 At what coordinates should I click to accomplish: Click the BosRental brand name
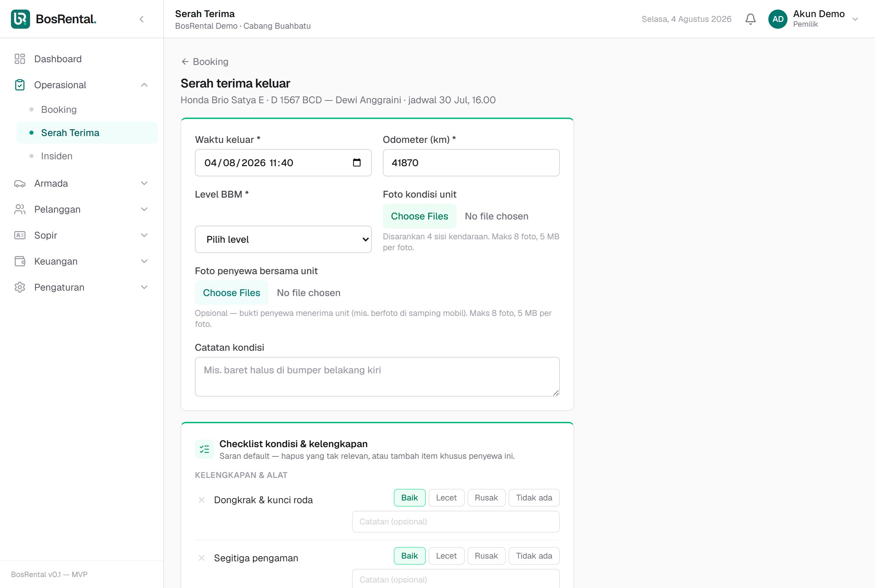66,19
